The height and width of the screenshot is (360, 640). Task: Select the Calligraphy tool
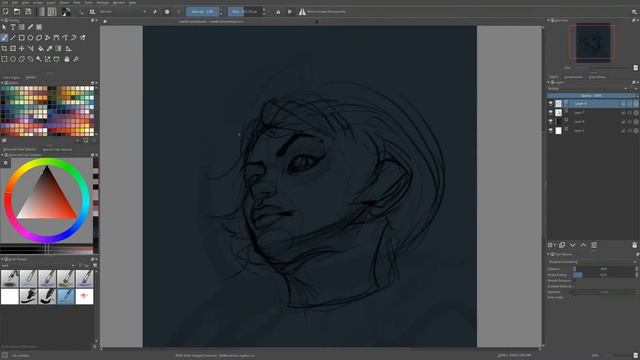point(30,27)
